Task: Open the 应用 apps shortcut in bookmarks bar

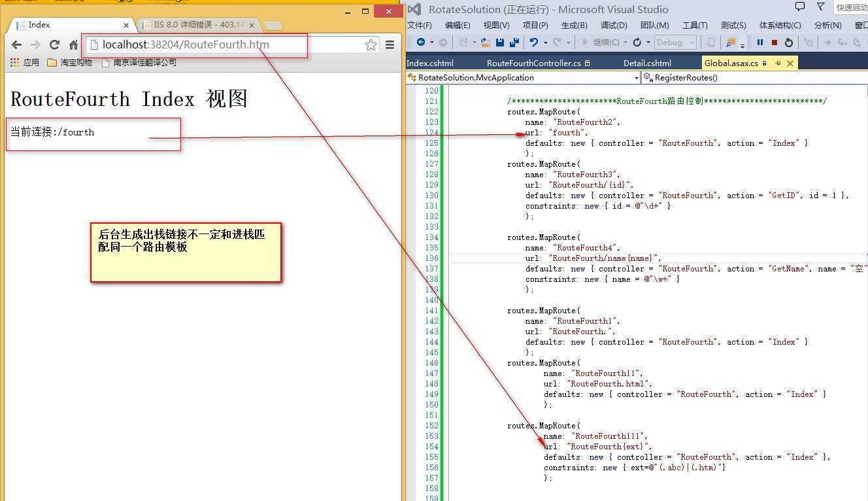Action: click(x=25, y=63)
